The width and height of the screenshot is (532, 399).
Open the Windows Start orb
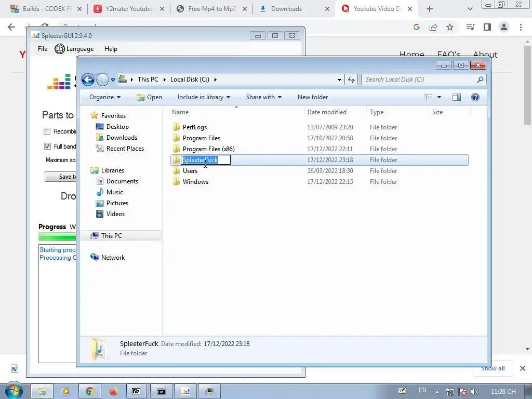(x=14, y=391)
